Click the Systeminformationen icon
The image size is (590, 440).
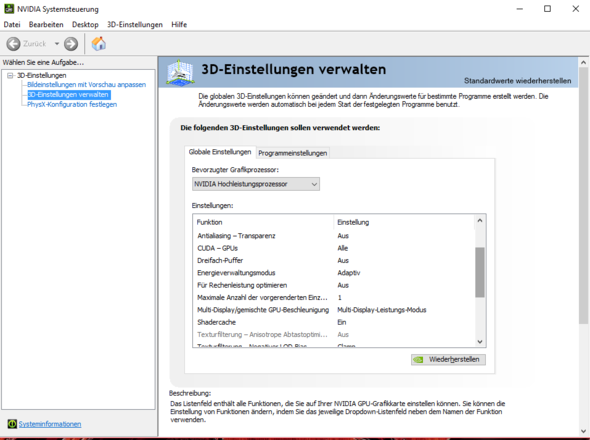tap(12, 424)
